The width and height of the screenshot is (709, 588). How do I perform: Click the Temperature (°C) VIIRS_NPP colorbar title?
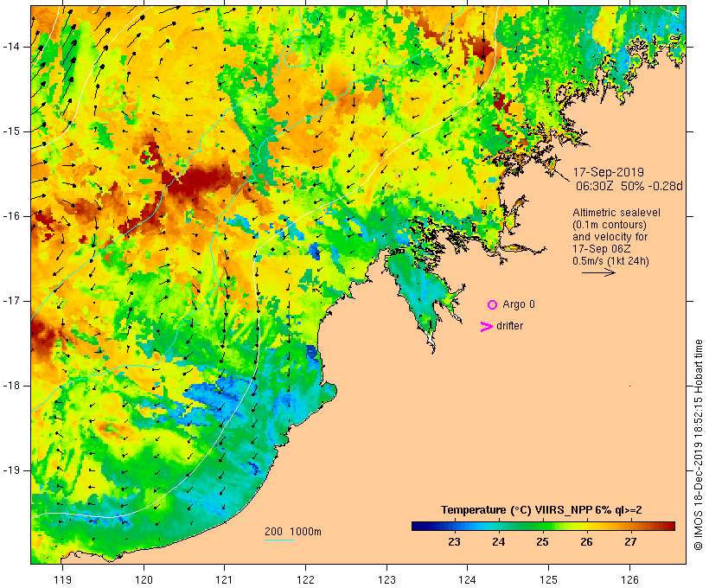click(541, 510)
